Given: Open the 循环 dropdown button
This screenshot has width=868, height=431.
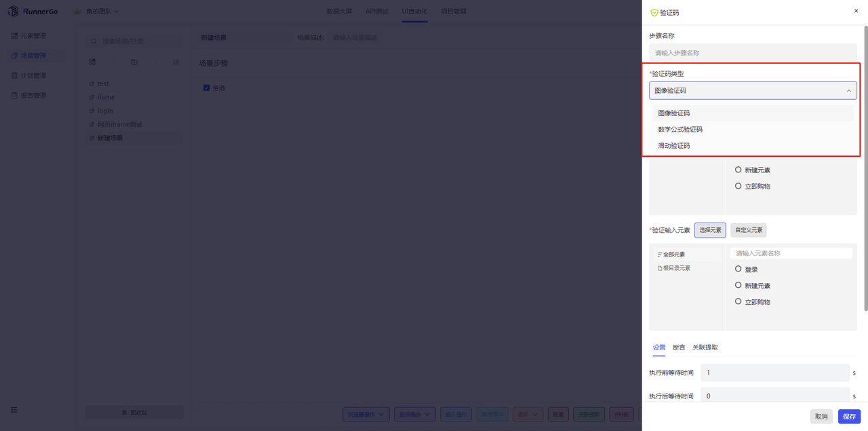Looking at the screenshot, I should (x=528, y=413).
